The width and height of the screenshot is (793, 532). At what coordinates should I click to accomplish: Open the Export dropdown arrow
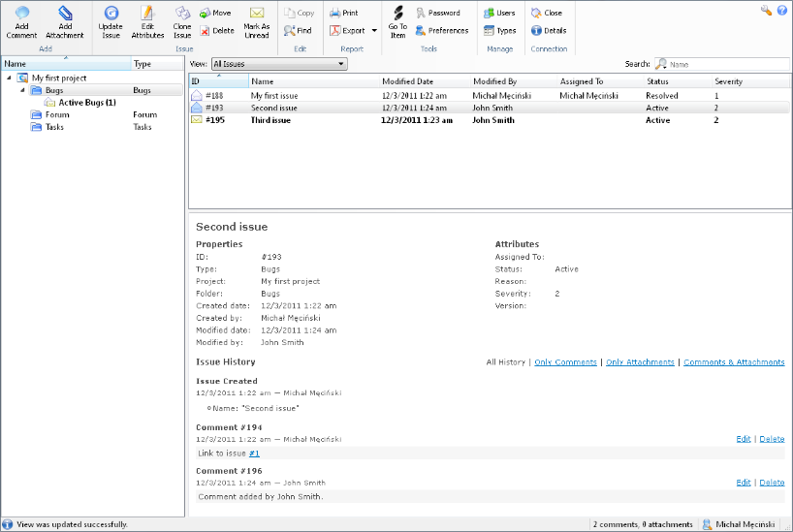[374, 31]
